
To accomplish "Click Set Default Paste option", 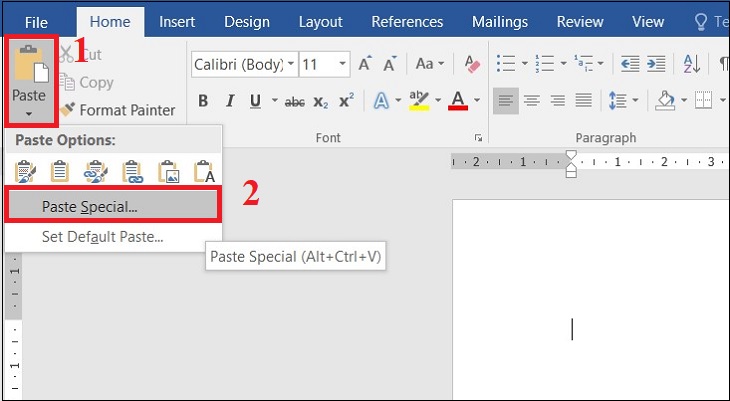I will coord(102,237).
